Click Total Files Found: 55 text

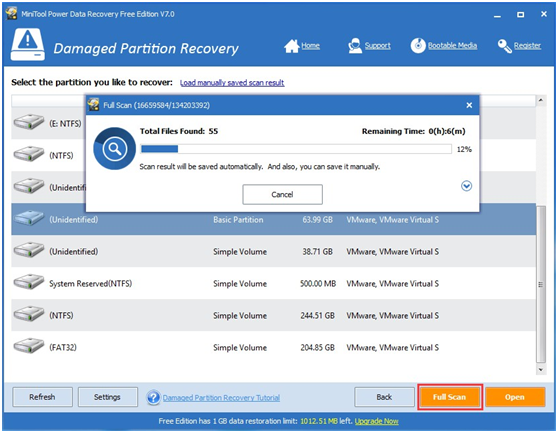point(179,131)
